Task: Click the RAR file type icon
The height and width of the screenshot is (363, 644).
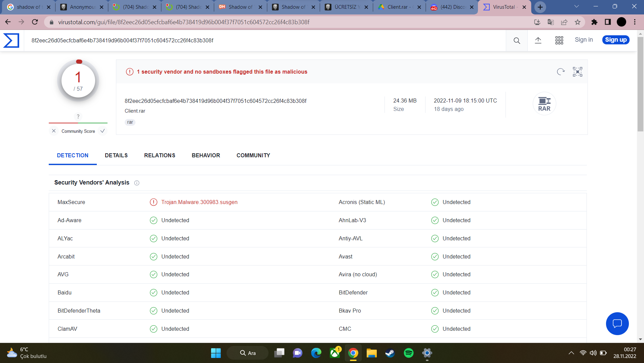Action: coord(544,104)
